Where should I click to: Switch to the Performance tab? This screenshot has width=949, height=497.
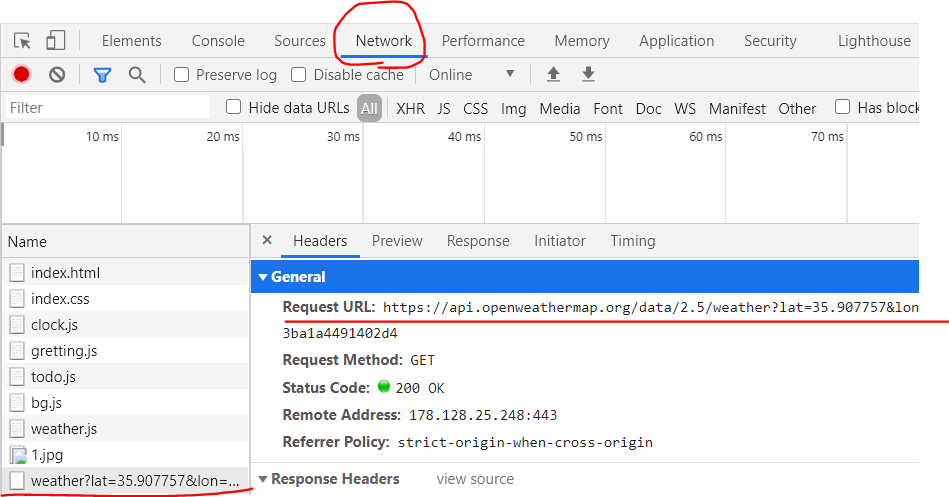click(x=483, y=41)
